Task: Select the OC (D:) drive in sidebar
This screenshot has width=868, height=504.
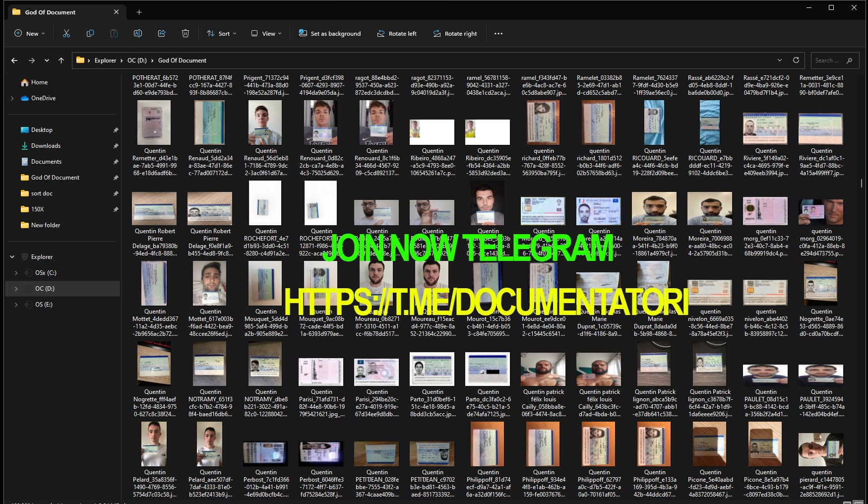Action: point(45,289)
